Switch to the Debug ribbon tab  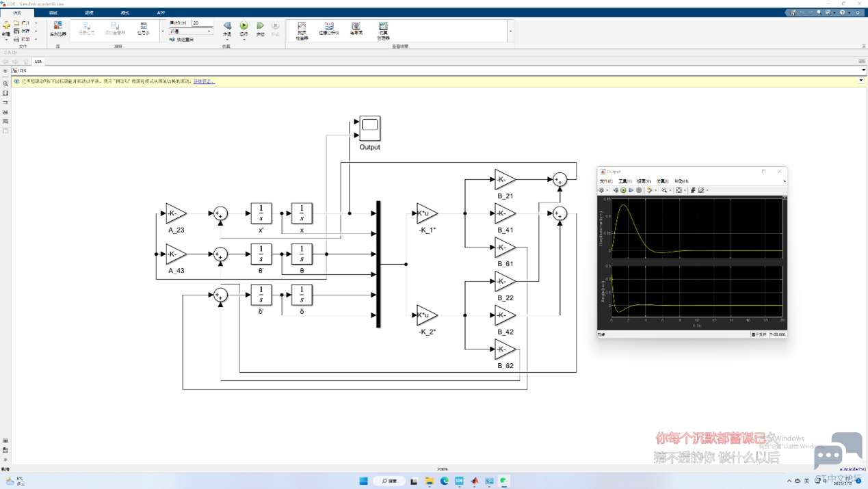click(x=53, y=12)
